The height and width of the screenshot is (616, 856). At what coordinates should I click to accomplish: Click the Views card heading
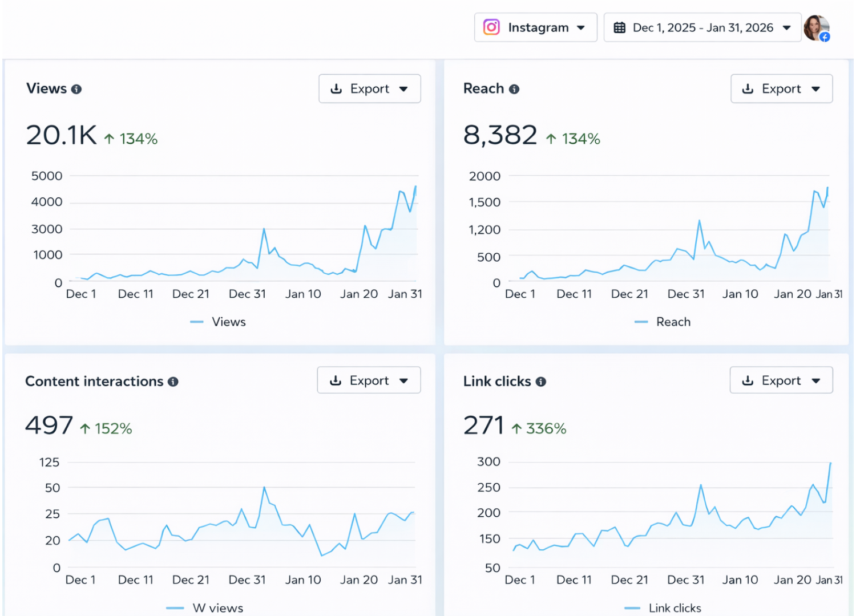(46, 88)
